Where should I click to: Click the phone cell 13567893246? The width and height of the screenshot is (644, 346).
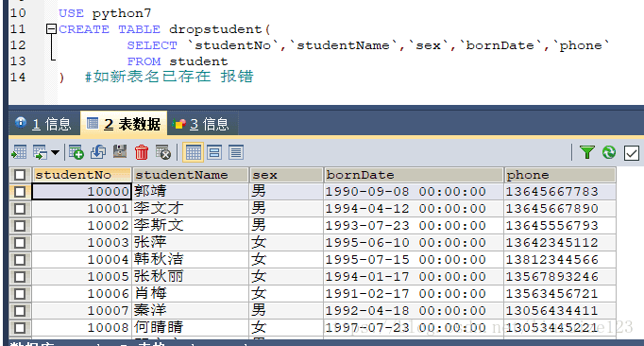click(x=560, y=277)
